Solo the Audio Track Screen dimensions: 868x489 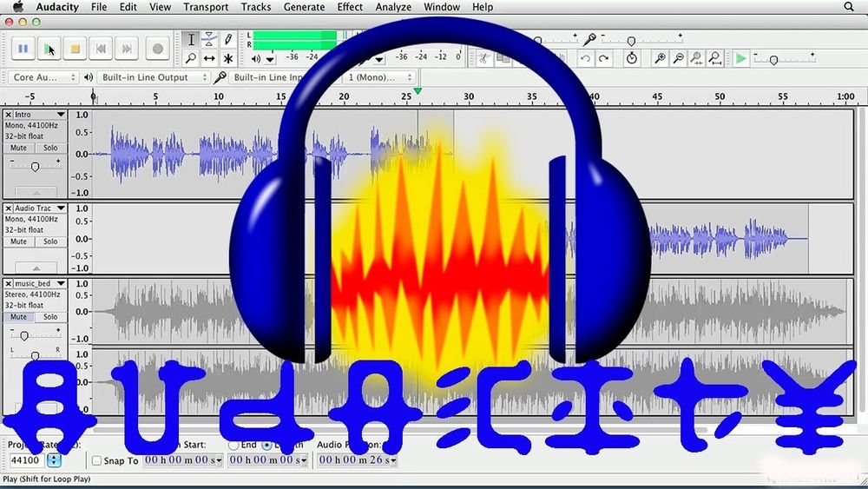(50, 242)
